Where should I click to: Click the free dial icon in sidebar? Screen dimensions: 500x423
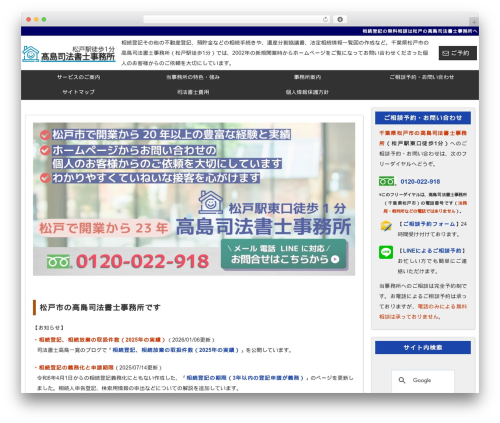[x=387, y=181]
